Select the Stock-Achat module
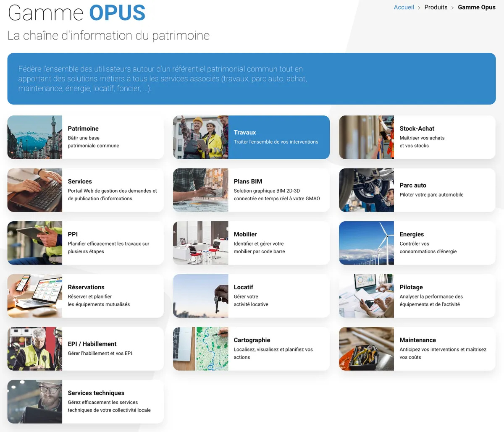Image resolution: width=504 pixels, height=432 pixels. point(417,137)
